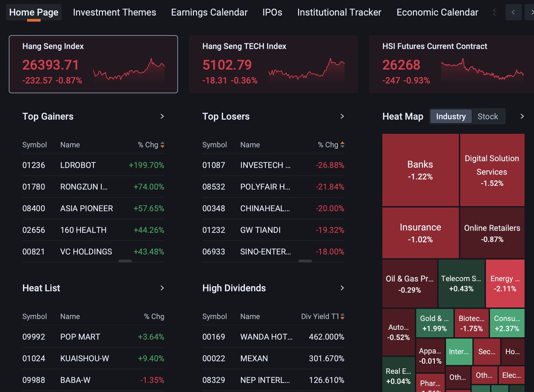Open the LDROBOT gainer row

coord(93,165)
